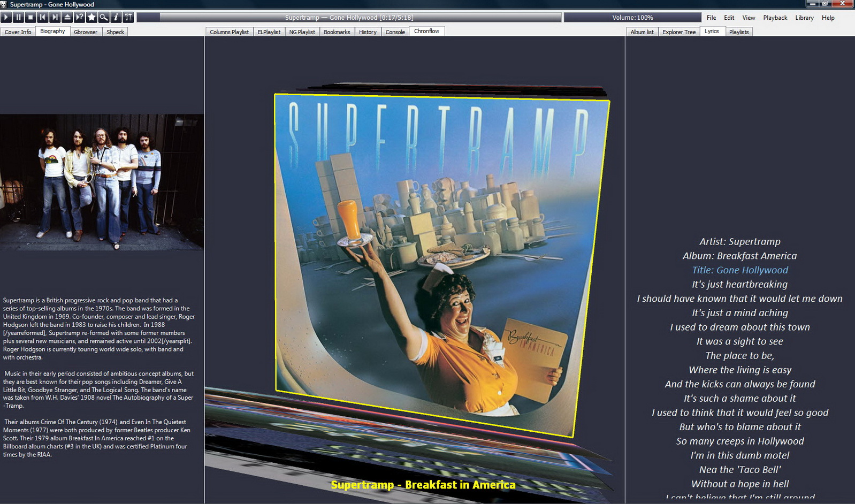This screenshot has height=504, width=855.
Task: Open the View menu
Action: pyautogui.click(x=749, y=18)
